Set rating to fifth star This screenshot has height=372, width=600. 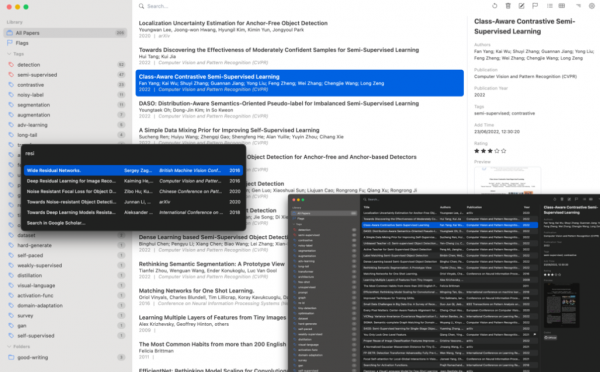click(x=504, y=151)
